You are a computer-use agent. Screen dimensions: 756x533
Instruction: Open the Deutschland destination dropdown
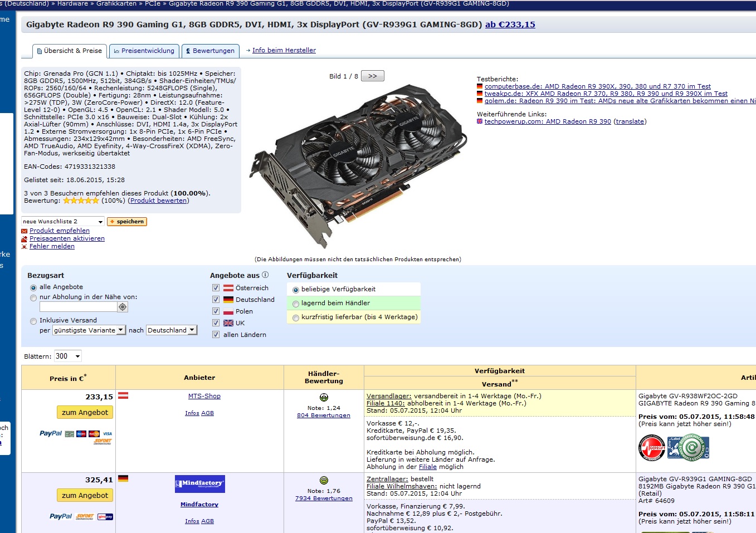pyautogui.click(x=172, y=330)
